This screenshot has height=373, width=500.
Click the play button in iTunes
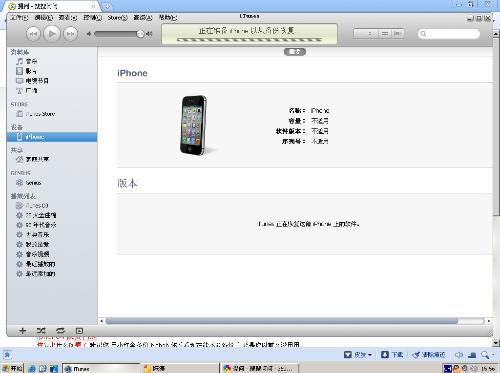coord(52,34)
